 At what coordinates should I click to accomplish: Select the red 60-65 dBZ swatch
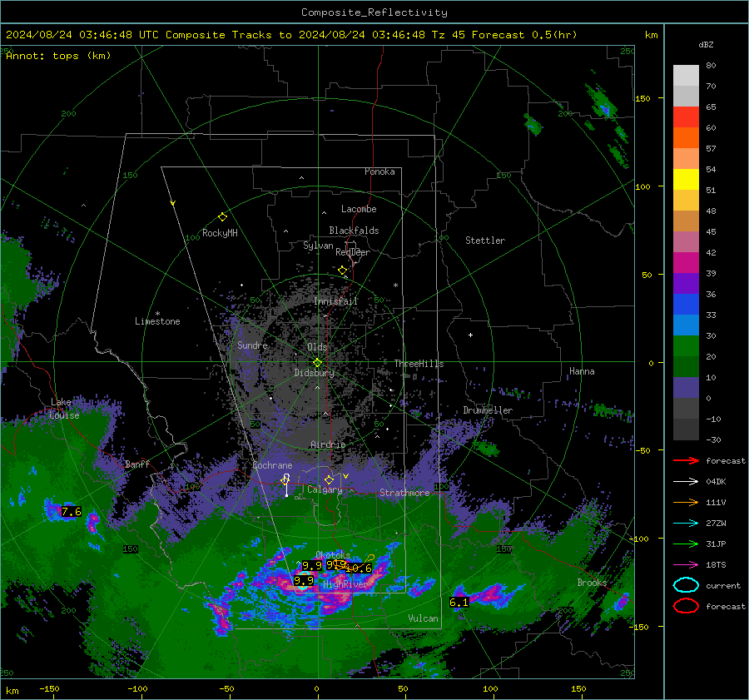click(686, 117)
